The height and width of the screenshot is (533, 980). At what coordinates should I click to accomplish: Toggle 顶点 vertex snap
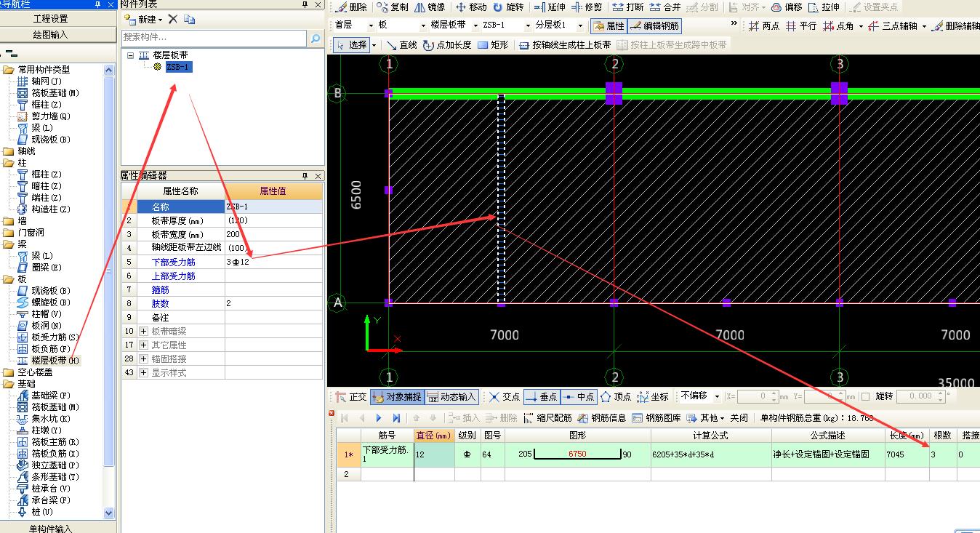(616, 396)
